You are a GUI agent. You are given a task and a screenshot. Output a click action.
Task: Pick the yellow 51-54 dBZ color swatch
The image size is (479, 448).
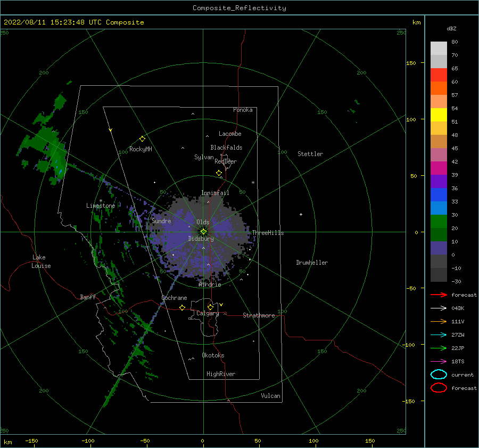439,115
